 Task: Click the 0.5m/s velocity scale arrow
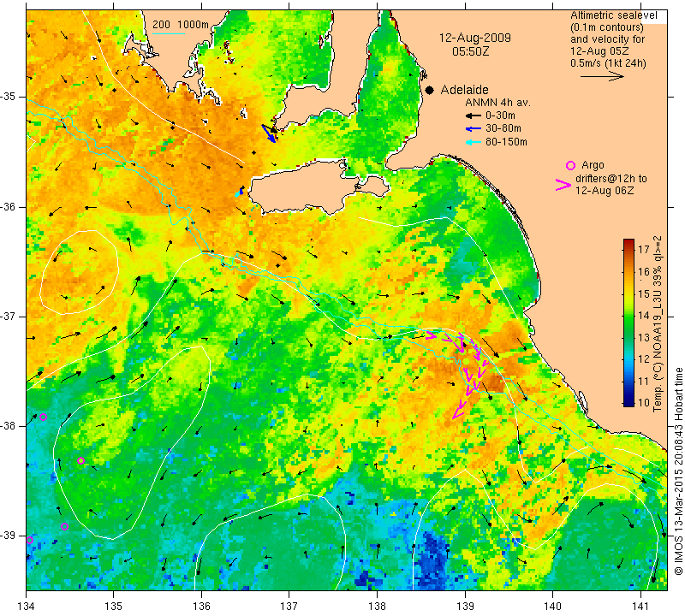[602, 76]
